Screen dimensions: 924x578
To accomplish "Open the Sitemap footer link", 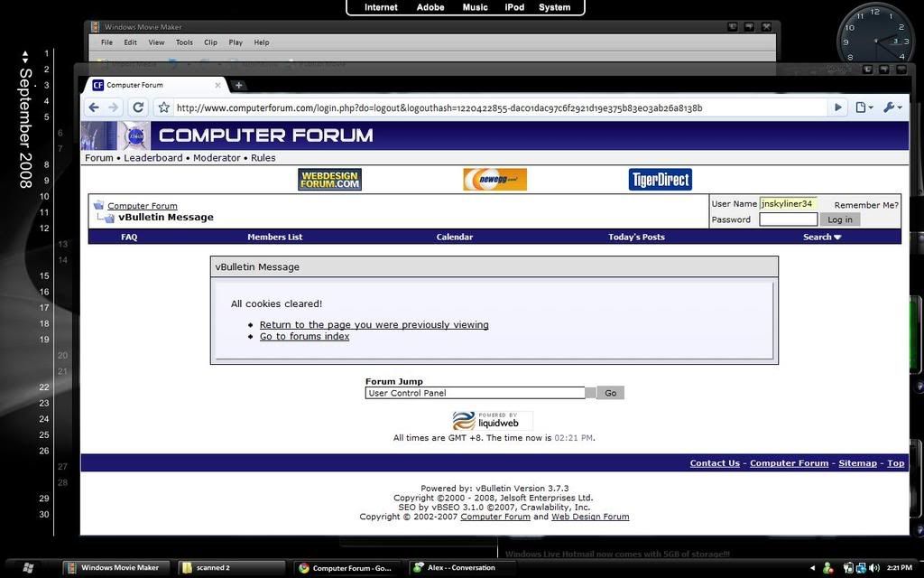I will (857, 463).
